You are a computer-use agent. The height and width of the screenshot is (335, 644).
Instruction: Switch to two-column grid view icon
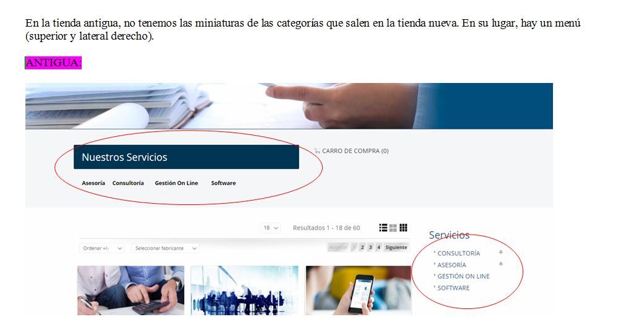(393, 227)
